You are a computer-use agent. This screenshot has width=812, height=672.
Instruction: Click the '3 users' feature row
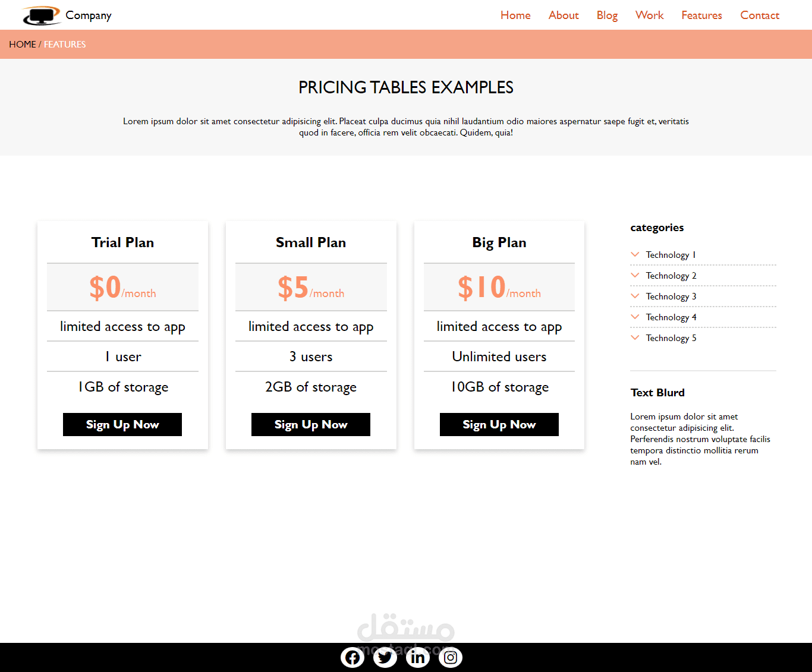pyautogui.click(x=311, y=356)
